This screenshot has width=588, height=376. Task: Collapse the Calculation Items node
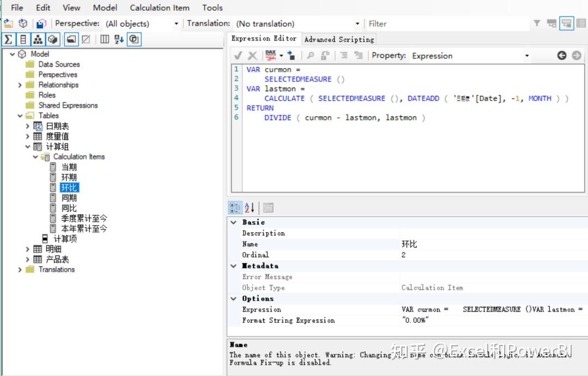pyautogui.click(x=35, y=157)
